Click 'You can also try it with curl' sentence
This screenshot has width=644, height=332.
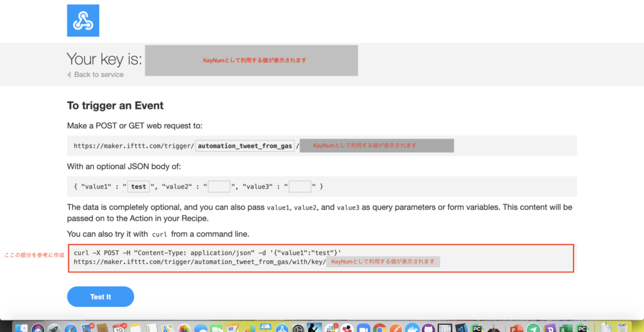(158, 234)
